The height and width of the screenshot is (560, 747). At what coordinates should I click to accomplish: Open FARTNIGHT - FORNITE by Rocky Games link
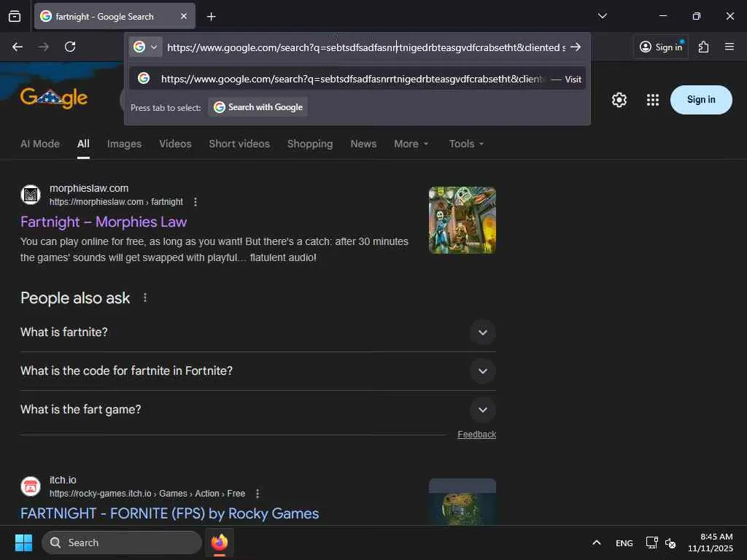point(169,513)
